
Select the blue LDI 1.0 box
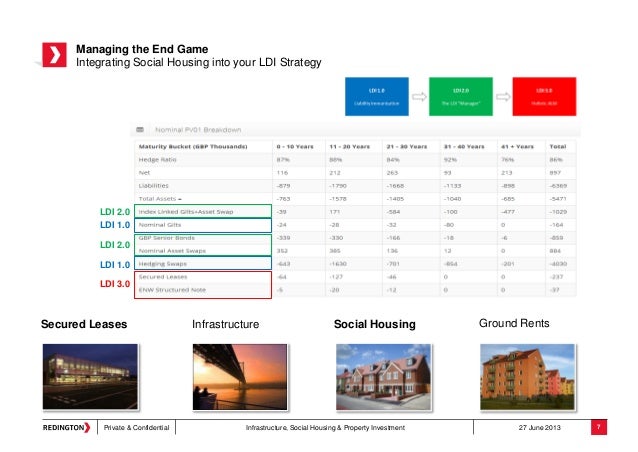pyautogui.click(x=377, y=96)
